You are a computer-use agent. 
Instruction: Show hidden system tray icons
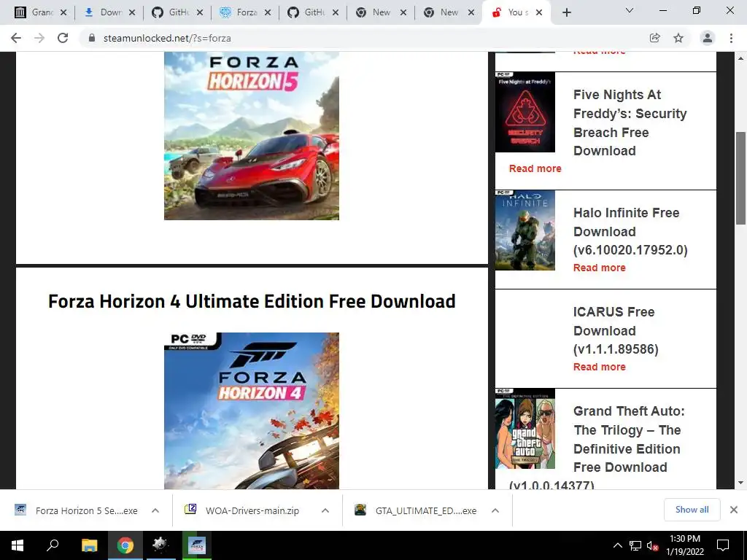617,545
